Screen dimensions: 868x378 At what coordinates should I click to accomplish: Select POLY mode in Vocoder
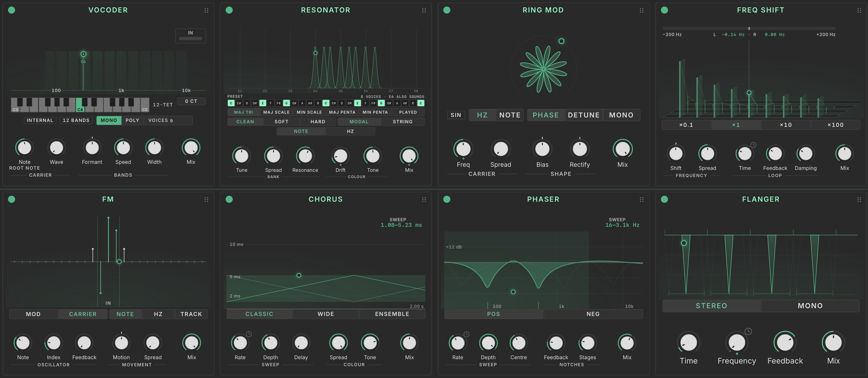pyautogui.click(x=132, y=120)
